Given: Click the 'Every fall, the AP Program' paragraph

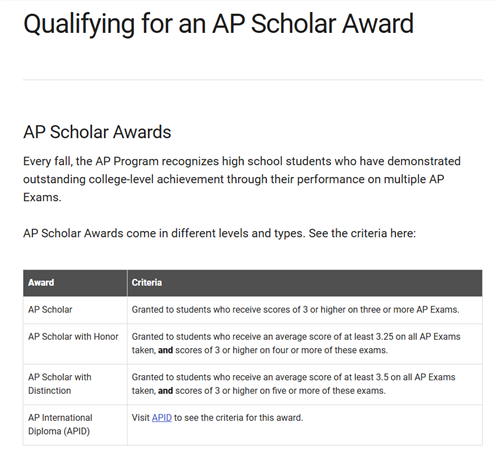Looking at the screenshot, I should pyautogui.click(x=242, y=179).
